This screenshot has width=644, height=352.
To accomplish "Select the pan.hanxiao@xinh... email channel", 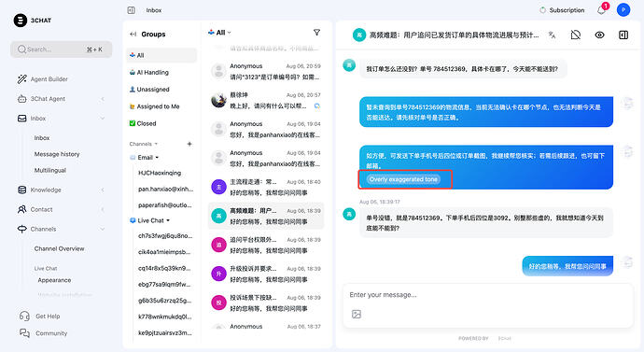I will [165, 189].
